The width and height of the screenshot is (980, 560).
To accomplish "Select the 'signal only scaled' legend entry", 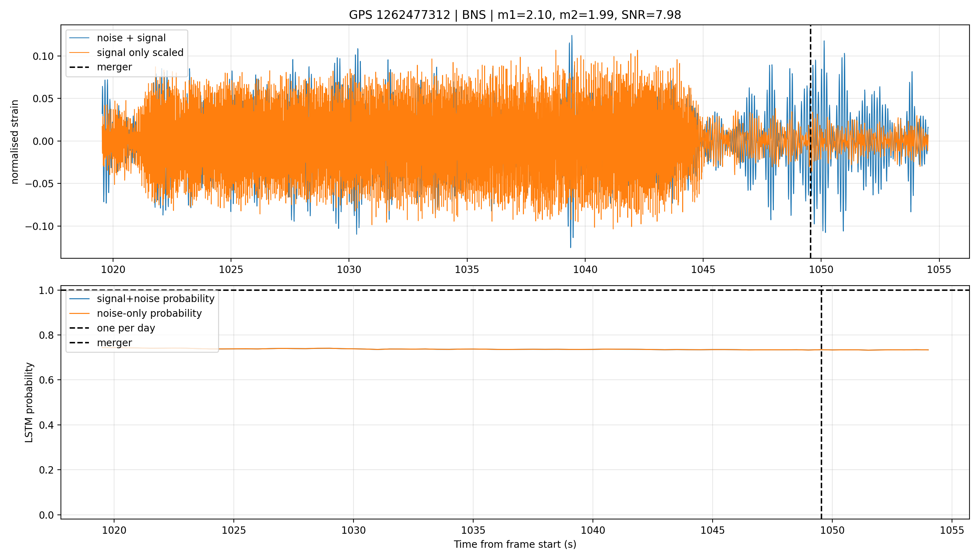I will coord(140,52).
